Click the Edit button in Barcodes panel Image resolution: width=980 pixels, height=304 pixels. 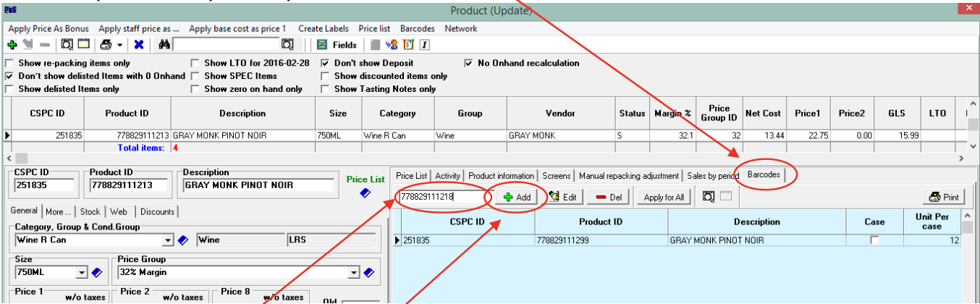pos(563,197)
